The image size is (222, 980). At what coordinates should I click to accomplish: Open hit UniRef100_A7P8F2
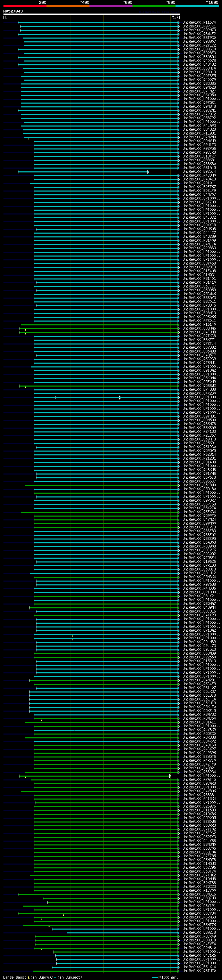coord(199,114)
